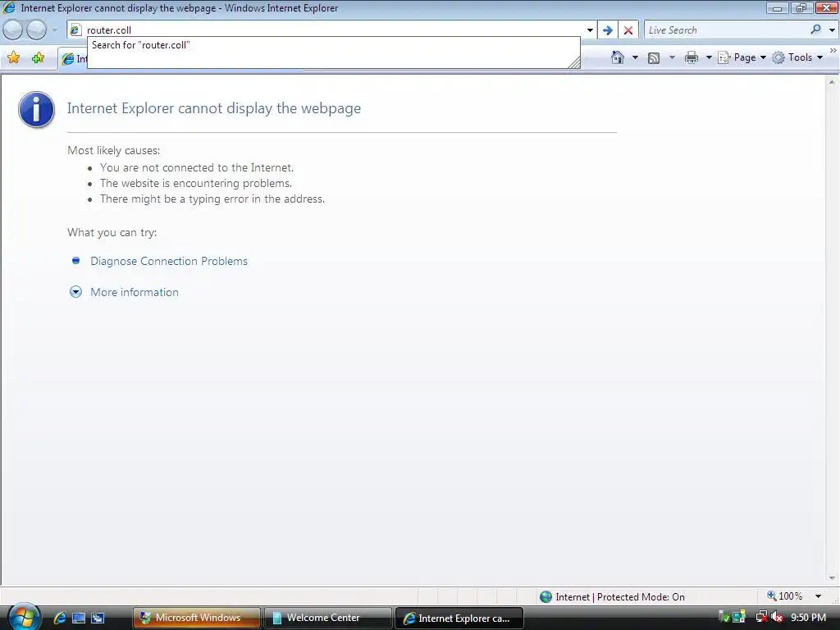Click the resize grip of suggestion dropdown
The height and width of the screenshot is (630, 840).
click(x=573, y=62)
